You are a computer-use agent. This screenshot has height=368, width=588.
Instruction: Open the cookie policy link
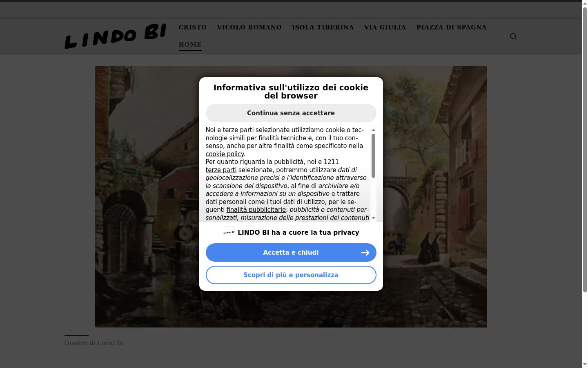pyautogui.click(x=225, y=154)
